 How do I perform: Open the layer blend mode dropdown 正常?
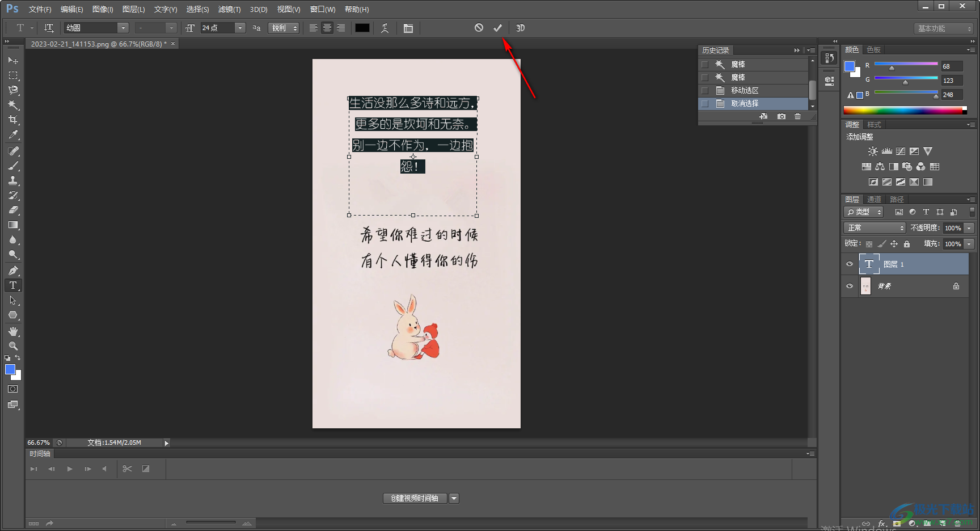tap(874, 228)
